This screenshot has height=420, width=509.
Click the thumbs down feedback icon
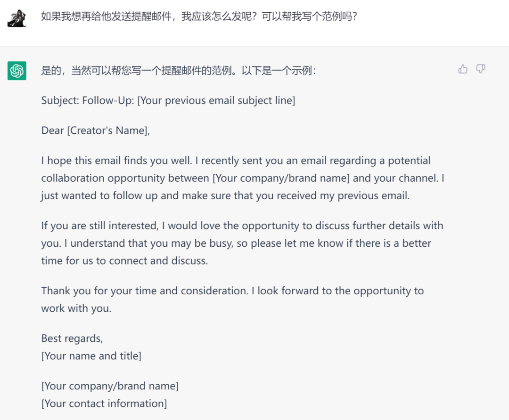point(480,69)
